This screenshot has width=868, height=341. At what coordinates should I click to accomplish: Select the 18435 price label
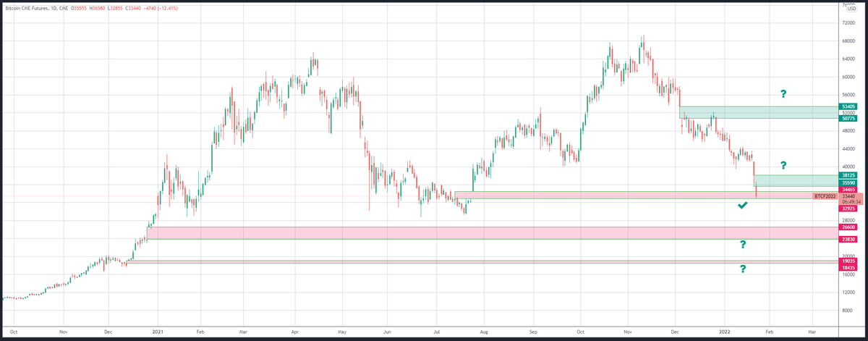pyautogui.click(x=848, y=268)
